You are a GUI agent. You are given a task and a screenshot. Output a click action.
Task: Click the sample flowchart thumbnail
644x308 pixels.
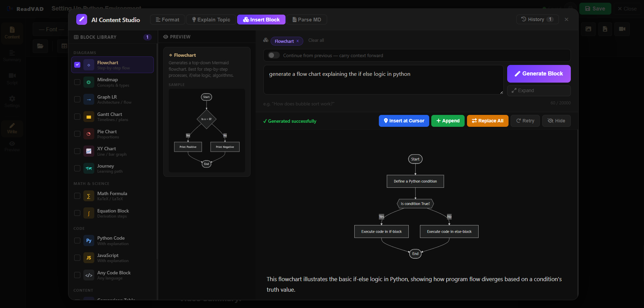207,131
